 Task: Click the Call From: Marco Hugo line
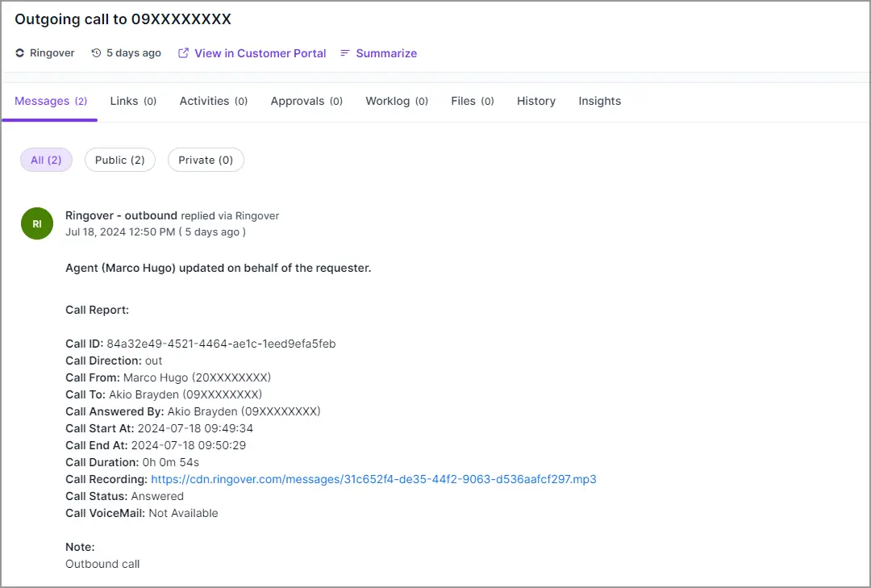pyautogui.click(x=169, y=378)
